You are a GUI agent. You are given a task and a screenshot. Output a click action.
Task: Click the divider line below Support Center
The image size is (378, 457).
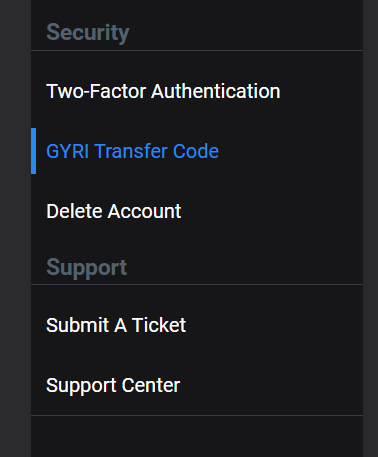coord(197,415)
